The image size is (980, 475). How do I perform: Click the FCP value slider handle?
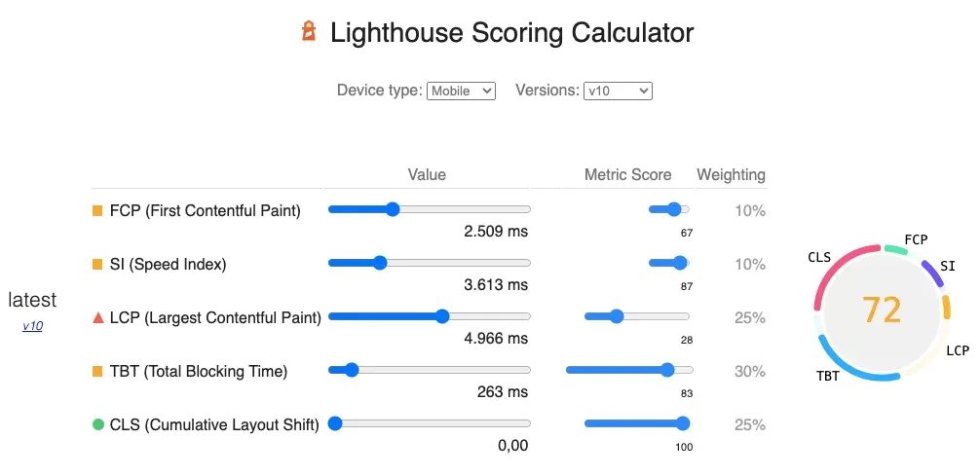tap(393, 209)
